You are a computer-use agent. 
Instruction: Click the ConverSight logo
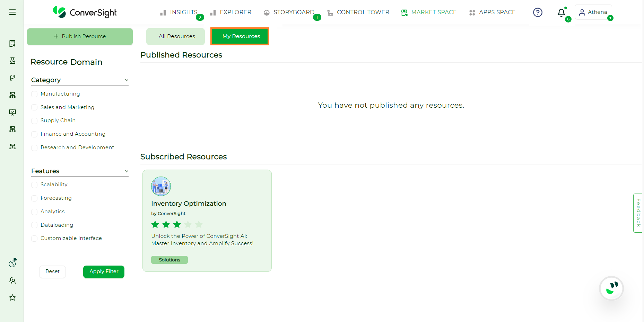pyautogui.click(x=85, y=12)
